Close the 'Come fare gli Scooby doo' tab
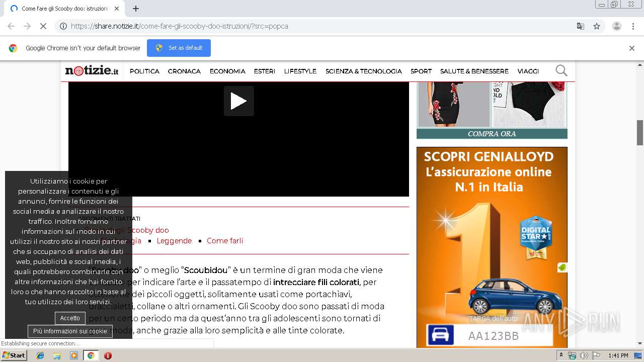Screen dimensions: 644x362 point(117,9)
